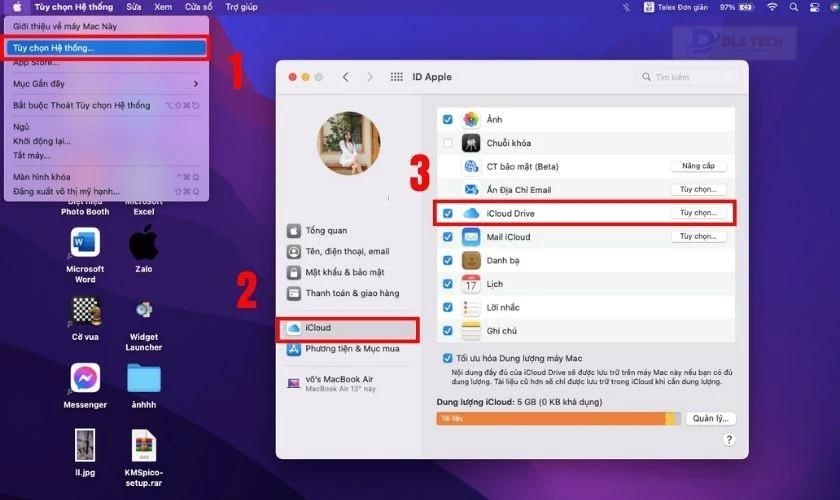The image size is (840, 500).
Task: Open Zalo desktop icon
Action: [144, 242]
